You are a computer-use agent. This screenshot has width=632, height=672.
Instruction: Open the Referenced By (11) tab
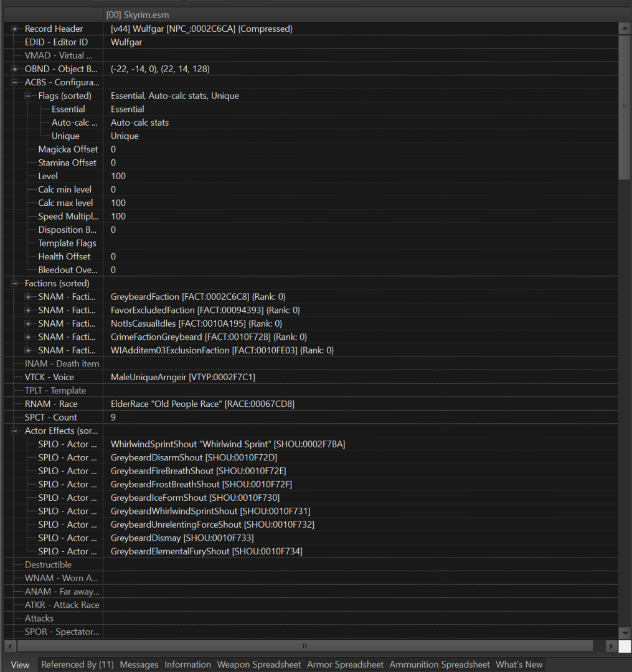coord(78,665)
